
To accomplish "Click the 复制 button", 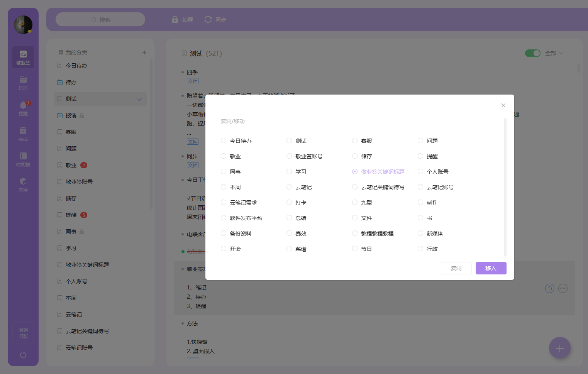I will 456,268.
